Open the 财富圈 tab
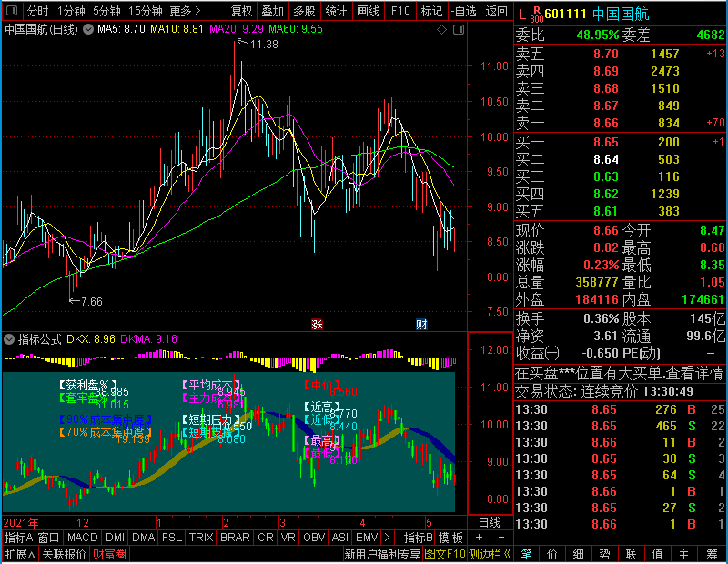 tap(109, 554)
